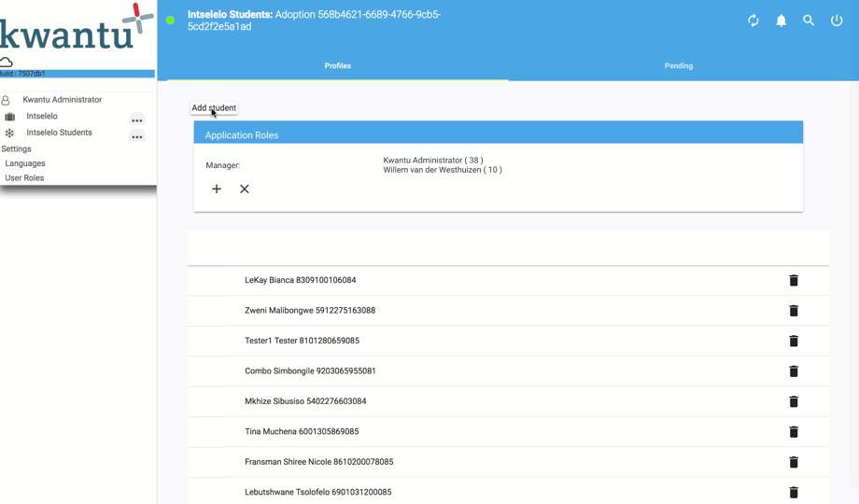Click the build 7507db1 bar
This screenshot has height=504, width=859.
[x=77, y=74]
